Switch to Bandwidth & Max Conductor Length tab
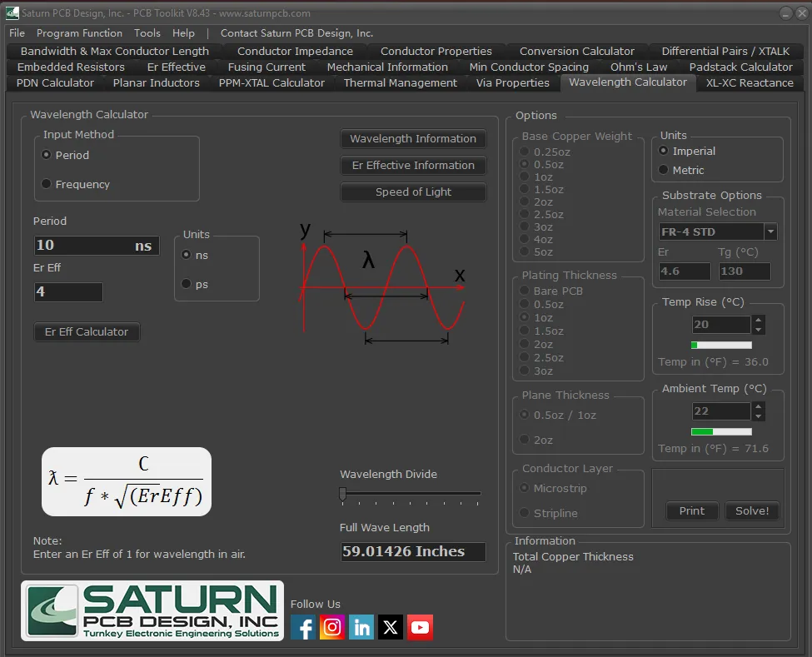The width and height of the screenshot is (812, 657). (x=114, y=52)
